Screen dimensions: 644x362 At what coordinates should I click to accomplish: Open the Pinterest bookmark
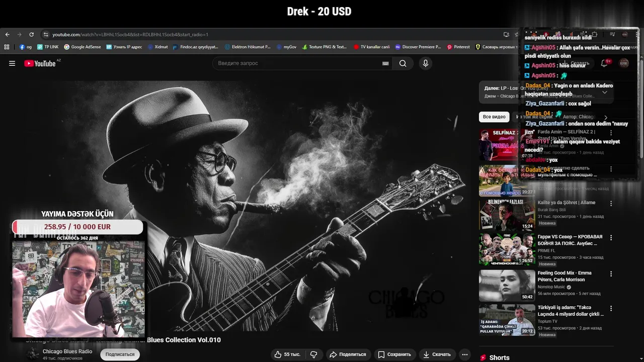(458, 47)
